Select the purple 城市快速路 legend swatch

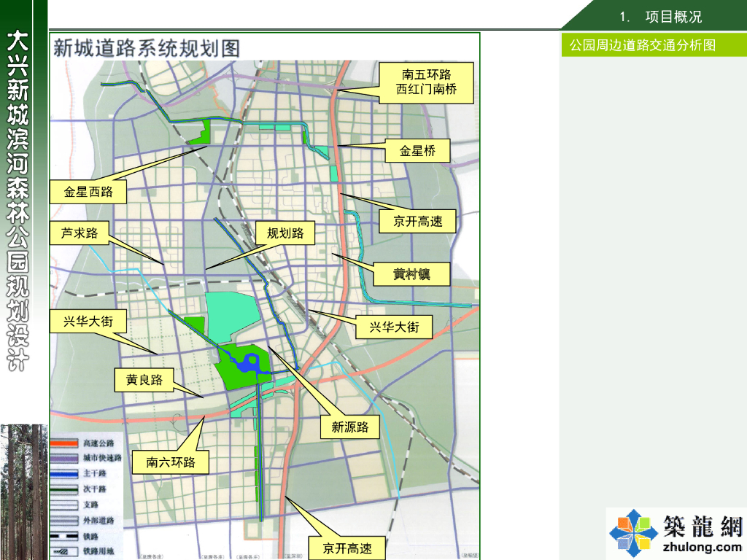[x=64, y=458]
